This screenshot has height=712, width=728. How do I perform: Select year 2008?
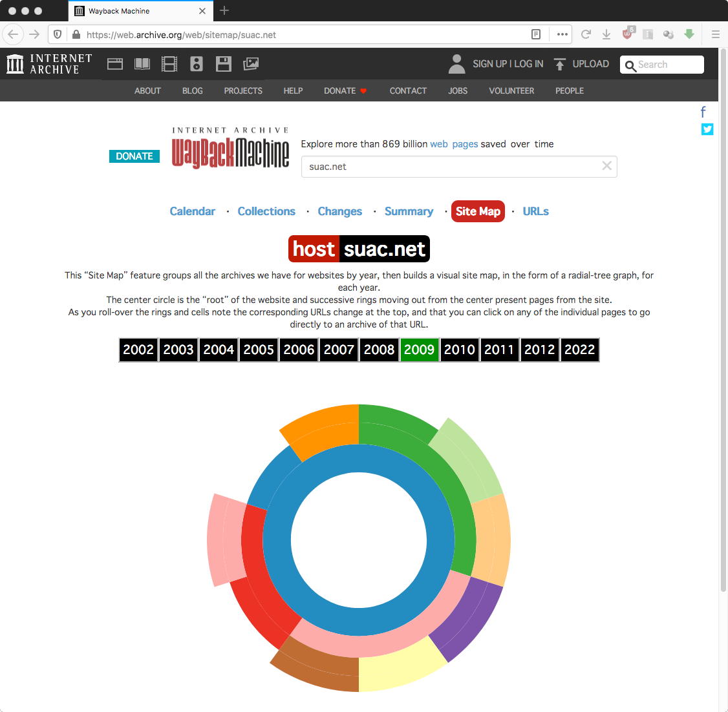click(379, 350)
